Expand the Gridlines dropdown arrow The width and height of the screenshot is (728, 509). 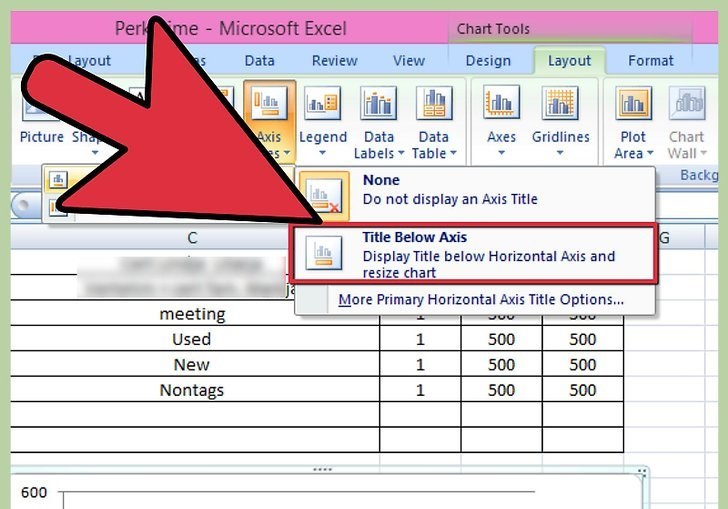click(x=560, y=153)
